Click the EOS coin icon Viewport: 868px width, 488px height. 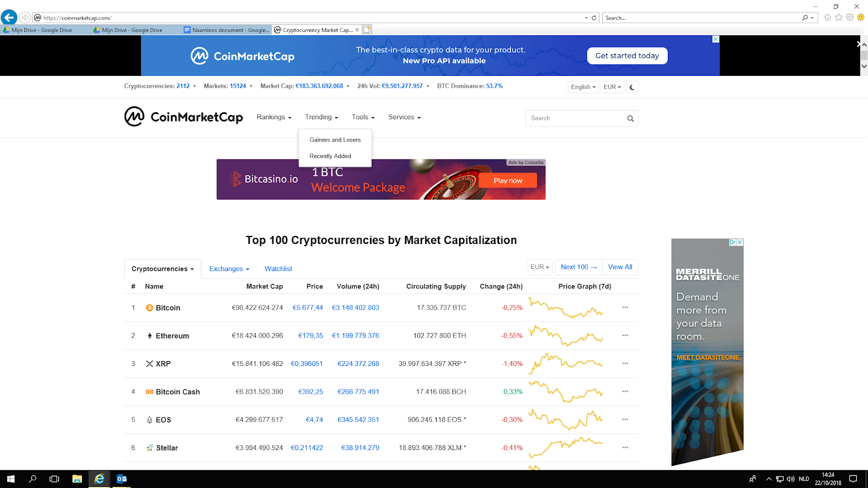pyautogui.click(x=150, y=420)
